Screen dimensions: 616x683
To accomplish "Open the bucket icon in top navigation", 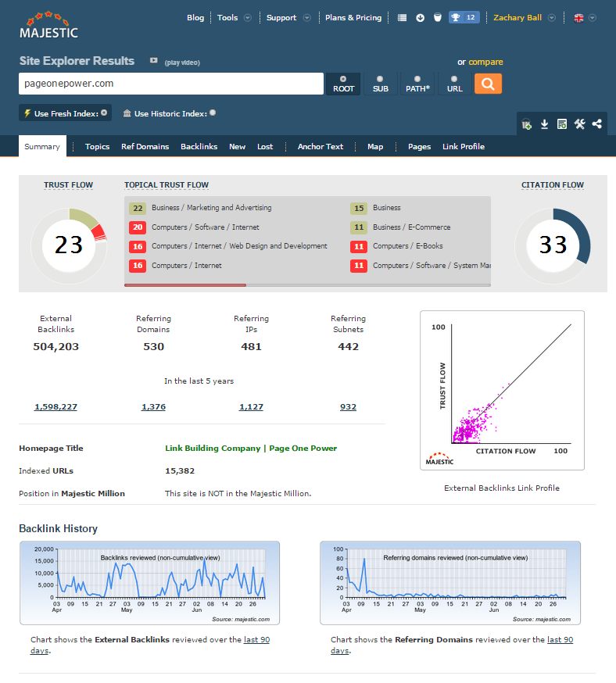I will pos(438,17).
